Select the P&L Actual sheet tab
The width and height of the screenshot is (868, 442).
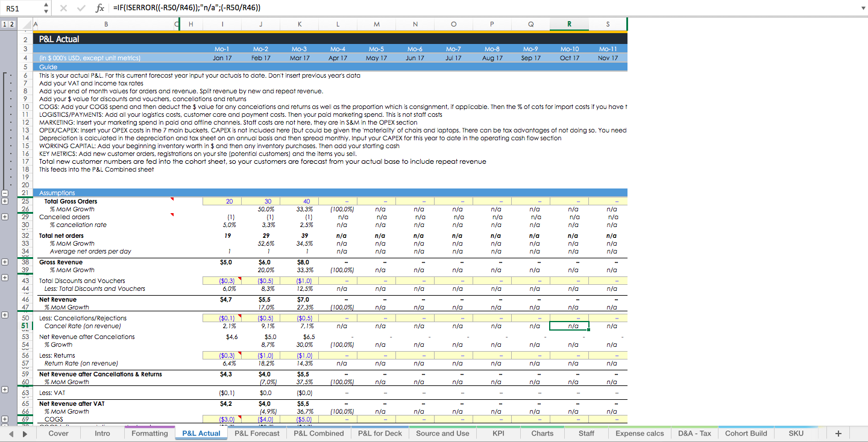[201, 434]
